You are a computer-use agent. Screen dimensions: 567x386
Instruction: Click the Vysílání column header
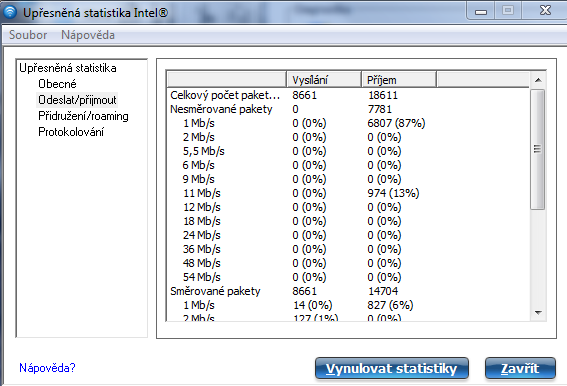[x=324, y=80]
